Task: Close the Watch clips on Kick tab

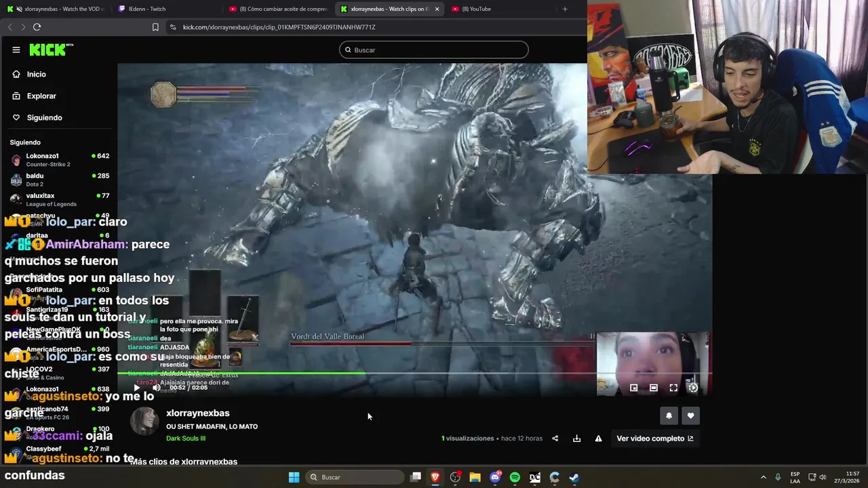Action: [x=437, y=9]
